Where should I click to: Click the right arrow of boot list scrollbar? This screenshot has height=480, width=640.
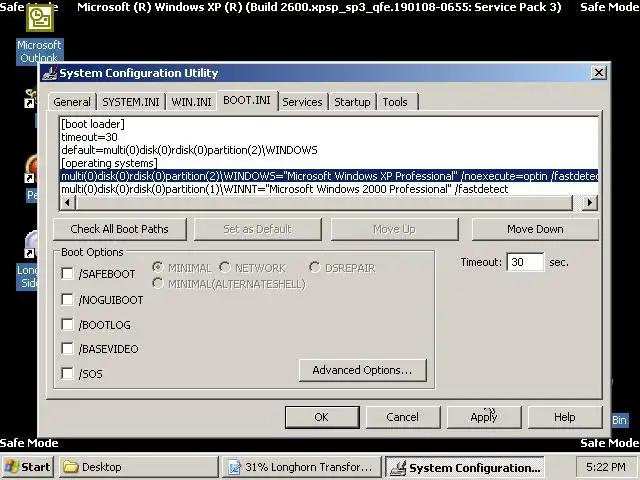point(589,202)
